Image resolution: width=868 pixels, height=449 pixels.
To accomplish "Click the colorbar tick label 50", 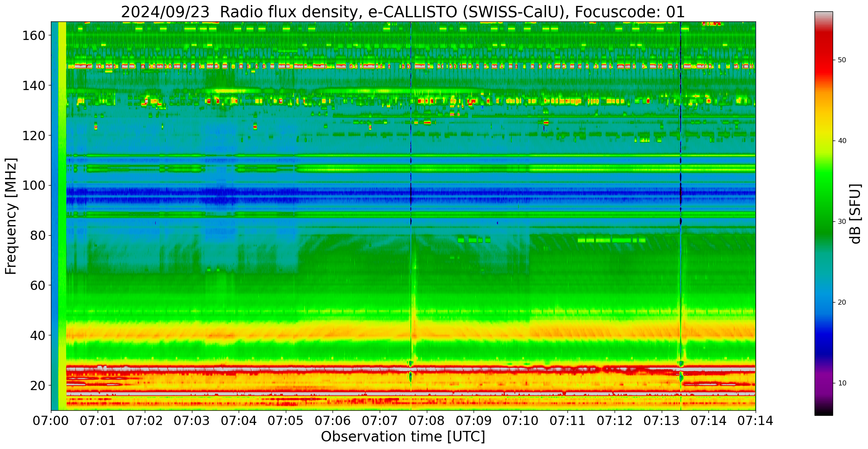I will click(842, 60).
